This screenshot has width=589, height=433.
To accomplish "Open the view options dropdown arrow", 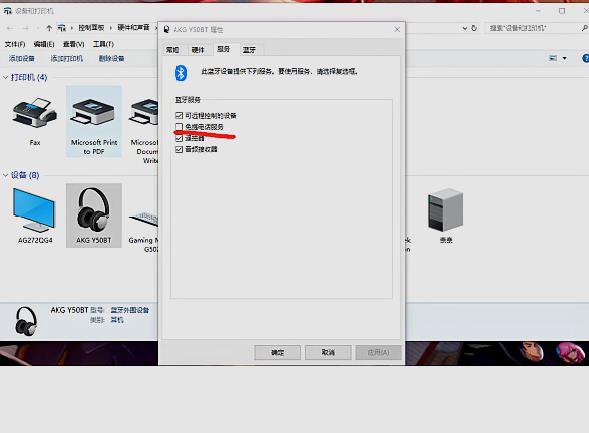I will click(564, 59).
